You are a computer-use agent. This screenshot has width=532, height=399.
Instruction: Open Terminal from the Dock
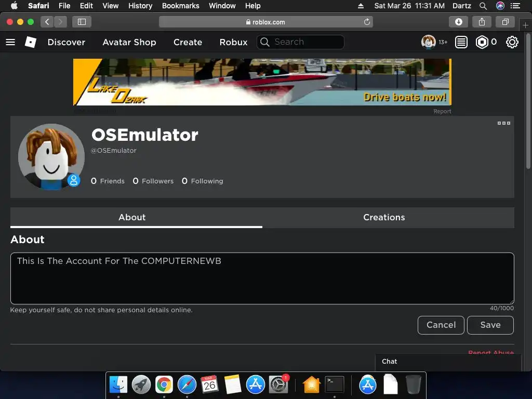[335, 384]
